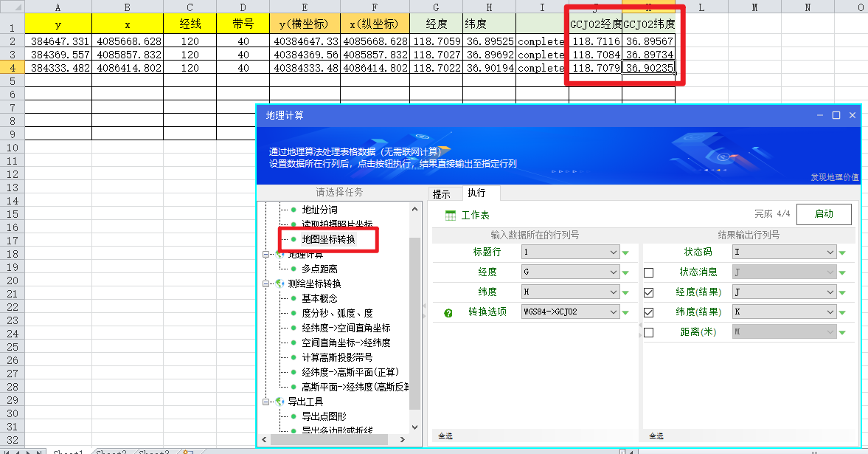Maximize the 地理计算 dialog window
Screen dimensions: 868x454
[836, 115]
